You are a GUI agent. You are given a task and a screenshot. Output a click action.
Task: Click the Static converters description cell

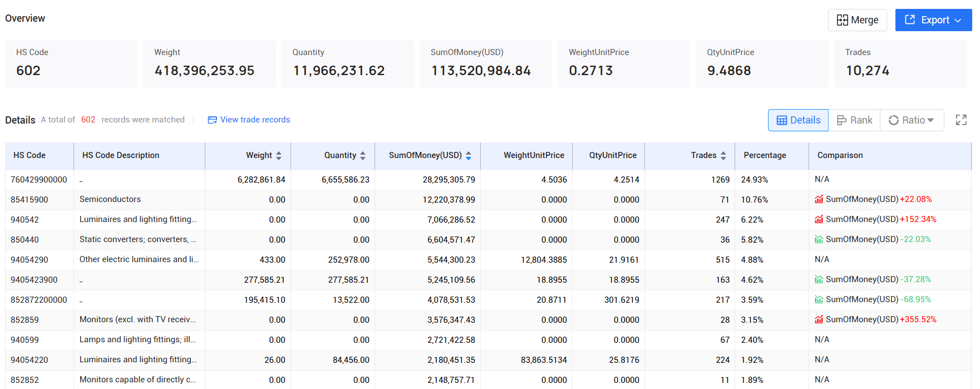coord(138,239)
